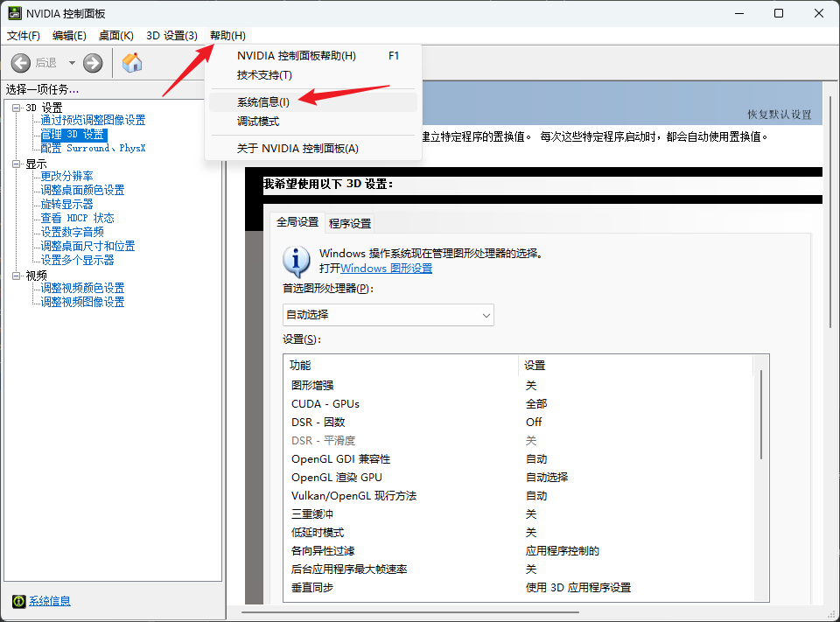Image resolution: width=840 pixels, height=622 pixels.
Task: Open 设置多个显示器
Action: click(78, 260)
